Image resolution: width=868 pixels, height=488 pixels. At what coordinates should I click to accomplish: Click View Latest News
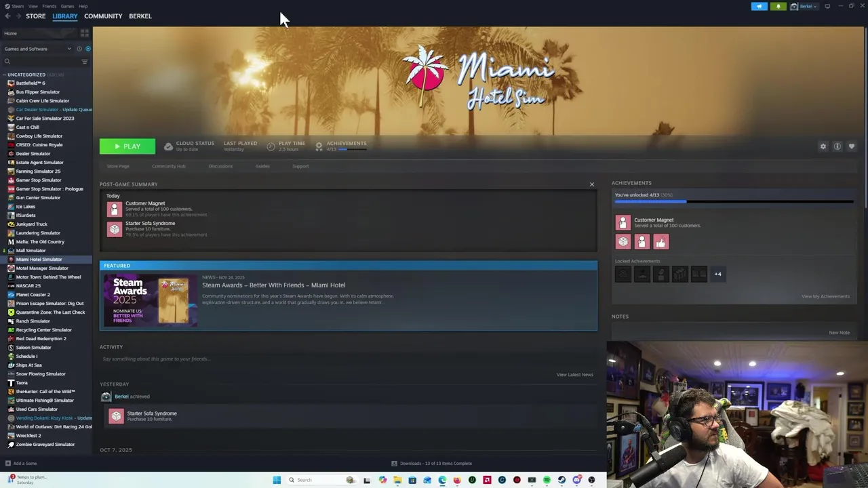[x=574, y=375]
